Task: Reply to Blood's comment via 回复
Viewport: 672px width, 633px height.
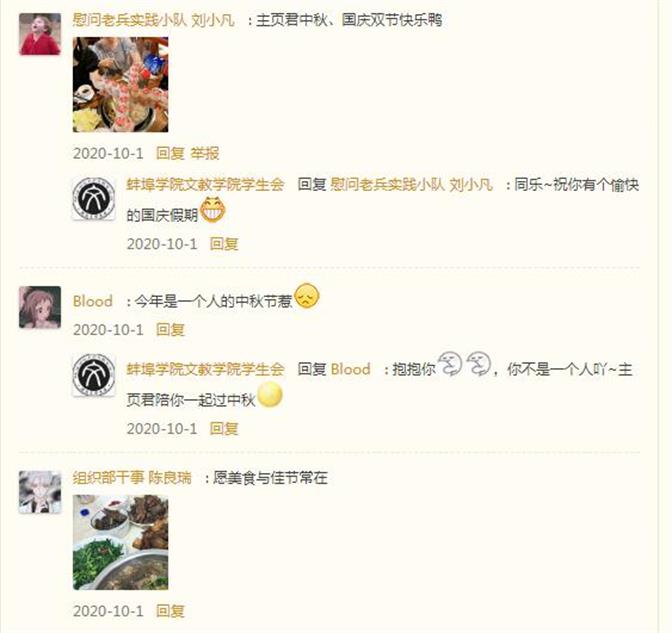Action: (x=170, y=330)
